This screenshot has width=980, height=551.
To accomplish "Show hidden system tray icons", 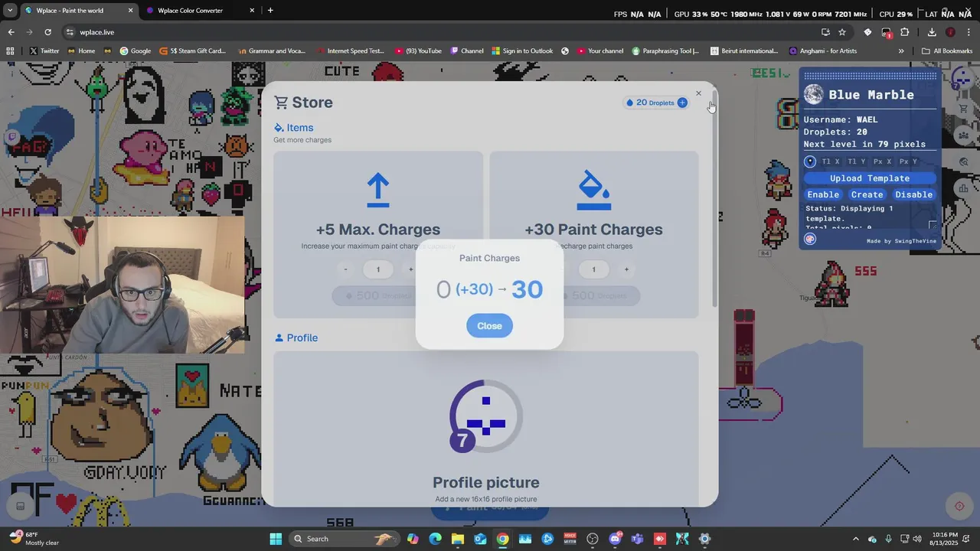I will tap(855, 539).
